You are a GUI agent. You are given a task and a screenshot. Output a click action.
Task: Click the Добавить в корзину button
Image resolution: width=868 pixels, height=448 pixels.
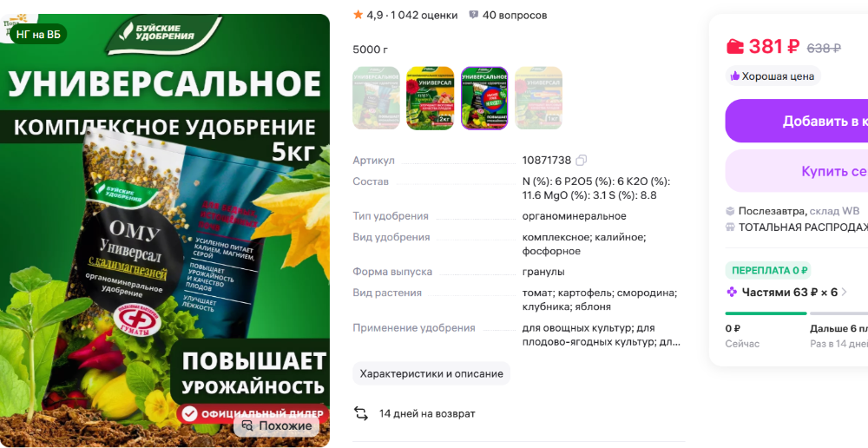click(797, 122)
